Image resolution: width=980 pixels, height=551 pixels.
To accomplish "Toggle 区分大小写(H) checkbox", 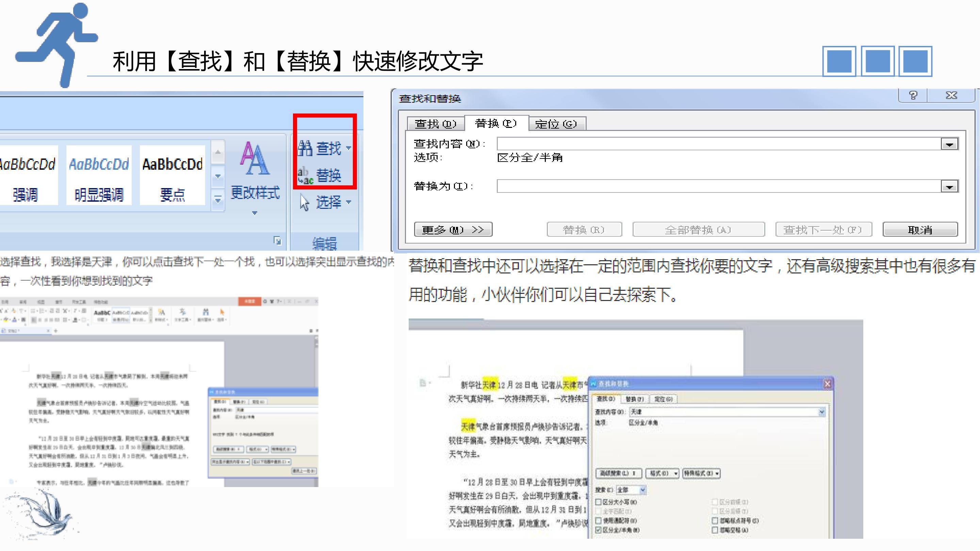I will pos(599,502).
